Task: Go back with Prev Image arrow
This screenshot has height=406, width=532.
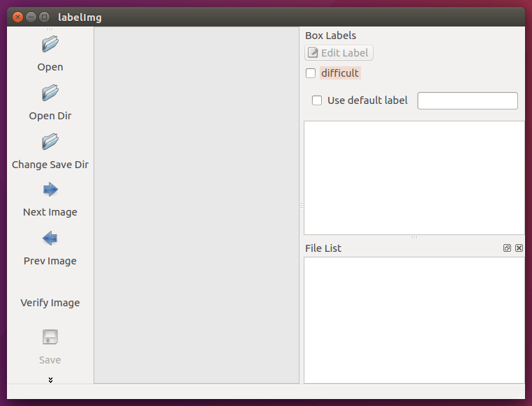Action: click(x=50, y=239)
